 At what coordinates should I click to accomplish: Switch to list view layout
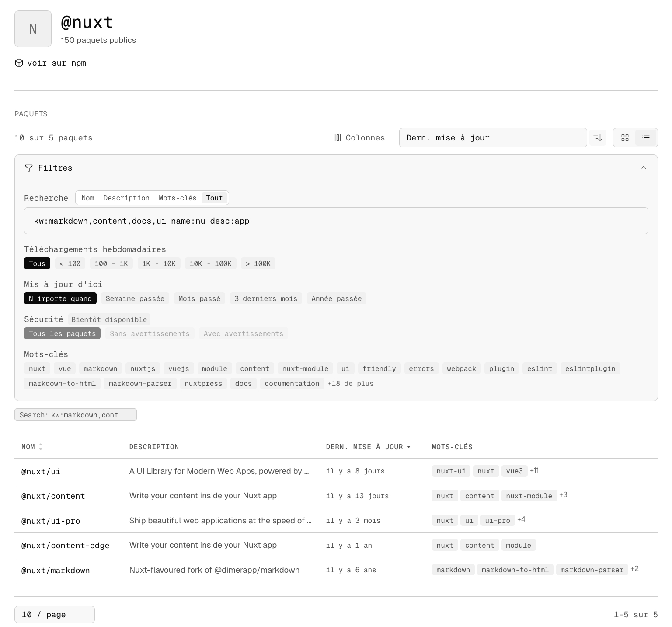(646, 138)
